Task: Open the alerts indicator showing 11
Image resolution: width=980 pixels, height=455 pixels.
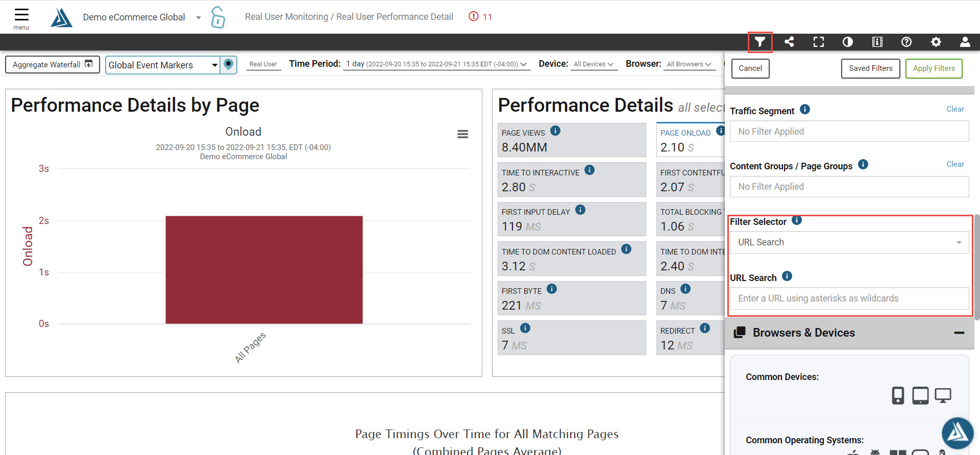Action: click(x=480, y=17)
